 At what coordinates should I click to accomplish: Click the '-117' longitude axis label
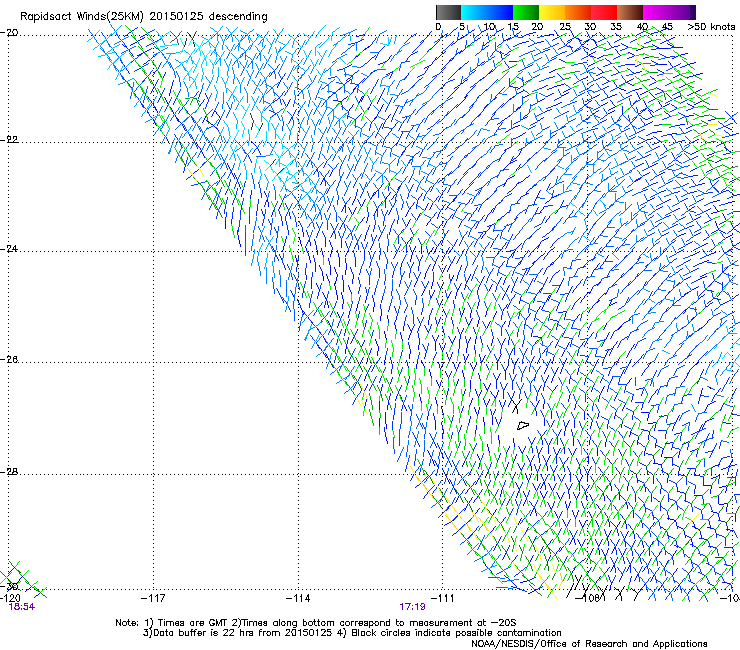[x=153, y=599]
